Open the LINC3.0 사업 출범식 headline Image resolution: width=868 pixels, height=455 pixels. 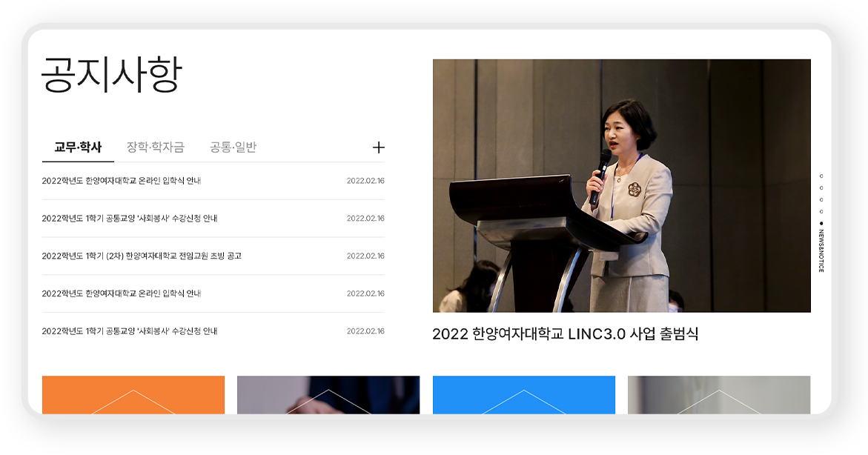565,333
